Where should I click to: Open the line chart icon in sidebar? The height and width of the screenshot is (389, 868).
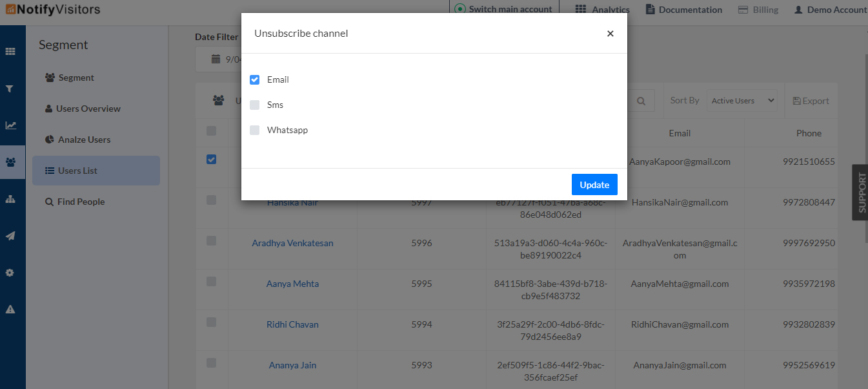10,125
